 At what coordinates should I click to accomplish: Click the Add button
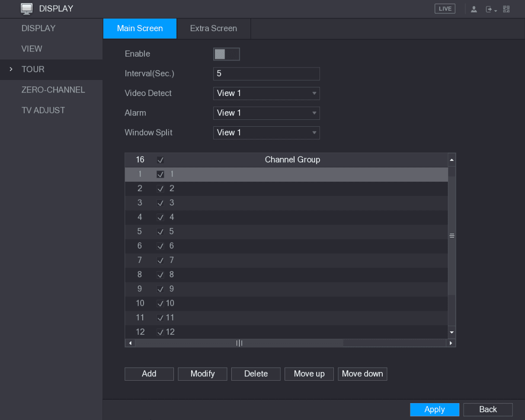click(x=149, y=374)
